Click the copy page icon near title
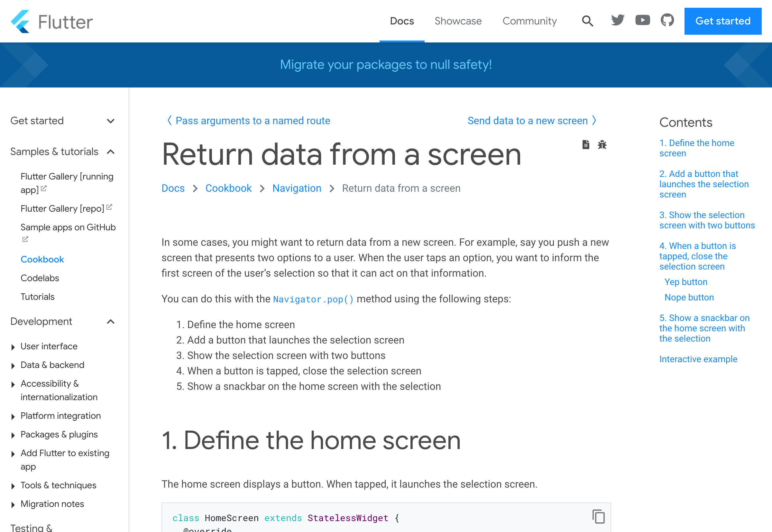 pos(585,144)
